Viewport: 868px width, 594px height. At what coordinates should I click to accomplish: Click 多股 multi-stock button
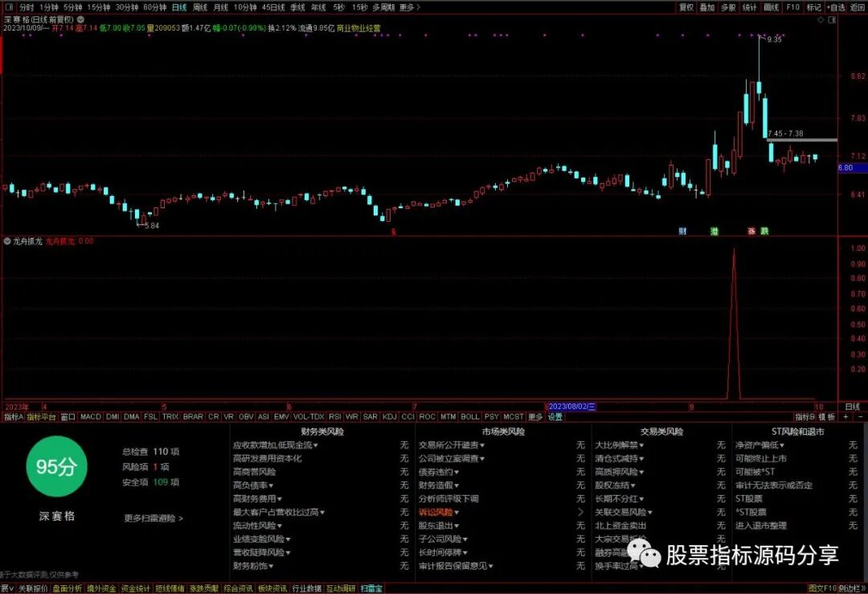pos(728,7)
